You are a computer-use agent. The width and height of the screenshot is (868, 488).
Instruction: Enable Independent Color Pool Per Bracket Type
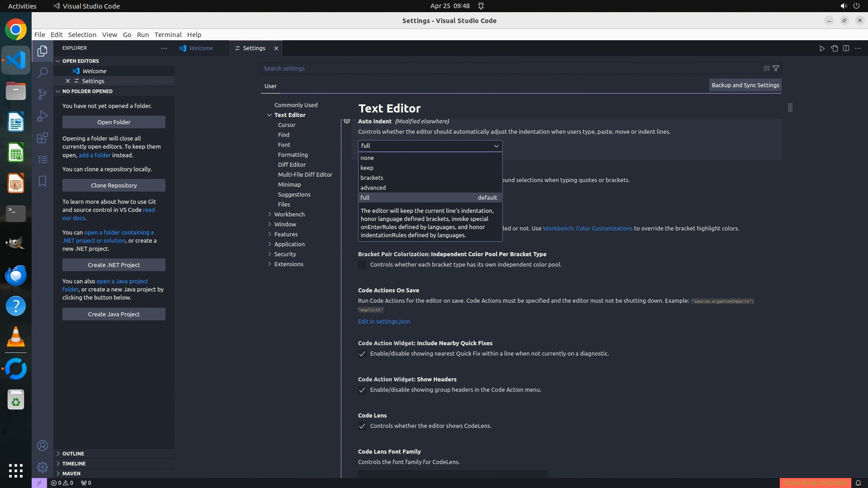(x=362, y=265)
